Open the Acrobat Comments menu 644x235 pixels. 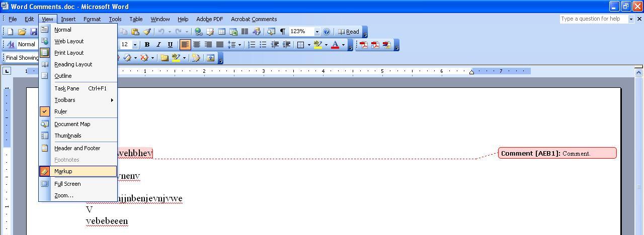[x=254, y=19]
